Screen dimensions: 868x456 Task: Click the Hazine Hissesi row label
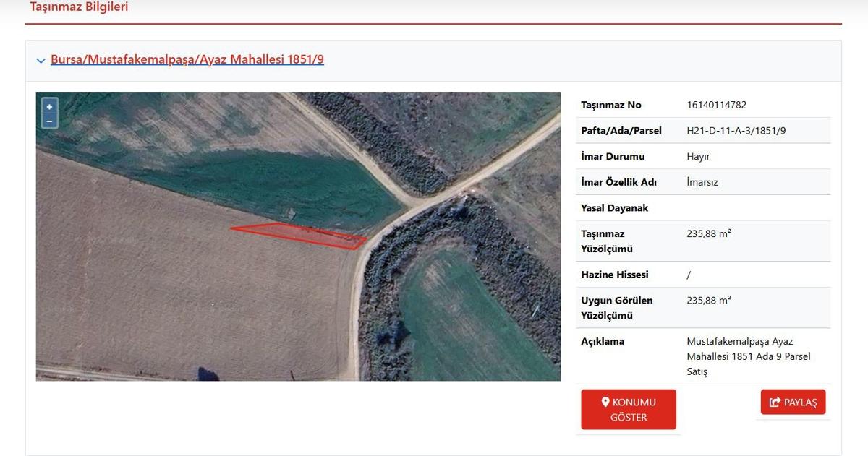coord(614,275)
